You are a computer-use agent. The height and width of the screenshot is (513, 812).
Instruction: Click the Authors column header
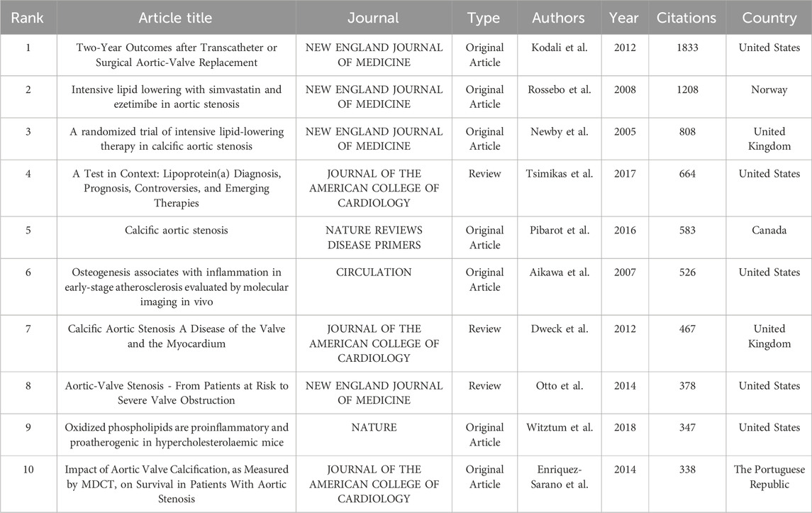pos(559,18)
